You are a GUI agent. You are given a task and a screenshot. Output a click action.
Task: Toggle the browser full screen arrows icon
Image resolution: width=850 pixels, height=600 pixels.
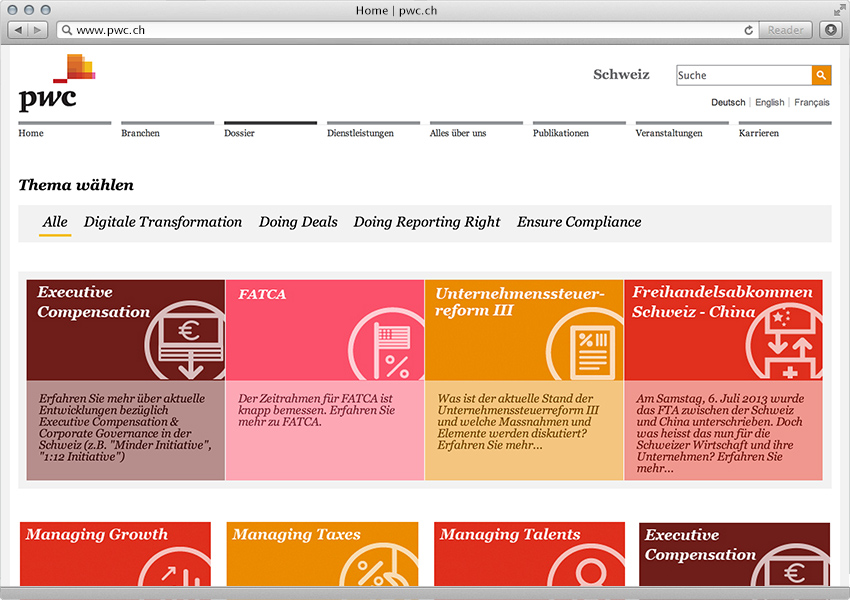tap(840, 10)
